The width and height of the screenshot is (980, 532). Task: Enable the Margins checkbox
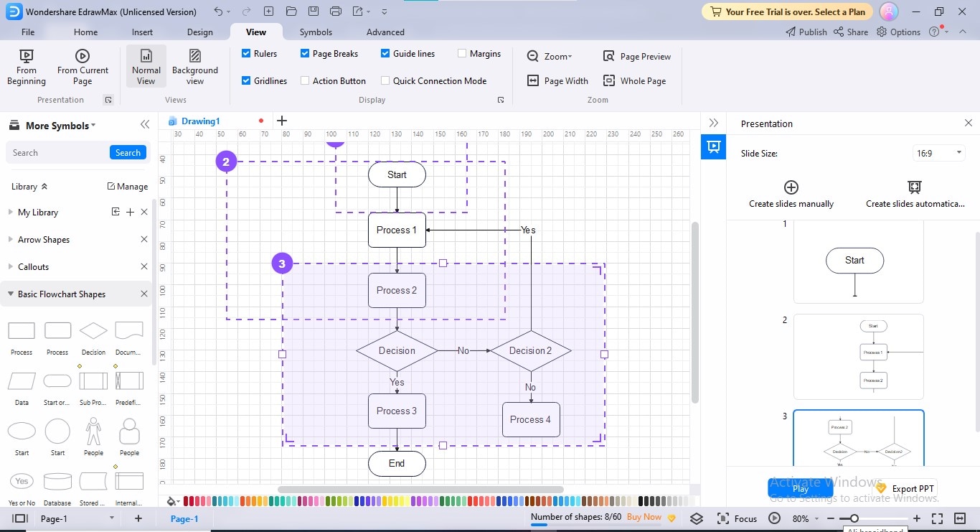463,54
